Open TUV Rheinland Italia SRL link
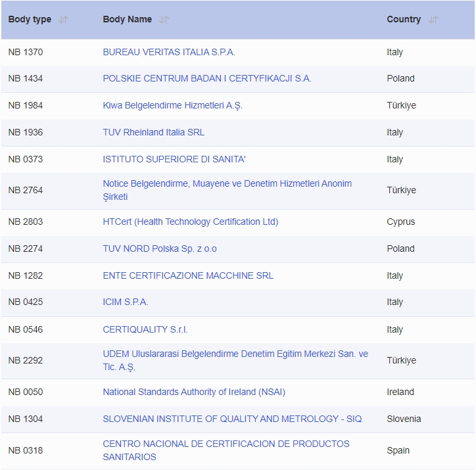Viewport: 476px width, 470px height. tap(154, 132)
